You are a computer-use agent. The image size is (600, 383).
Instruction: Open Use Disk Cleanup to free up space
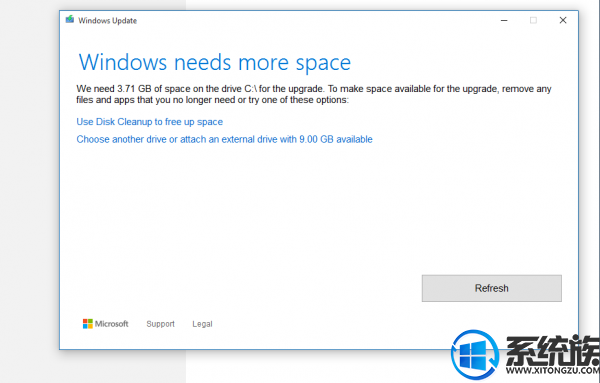tap(150, 122)
